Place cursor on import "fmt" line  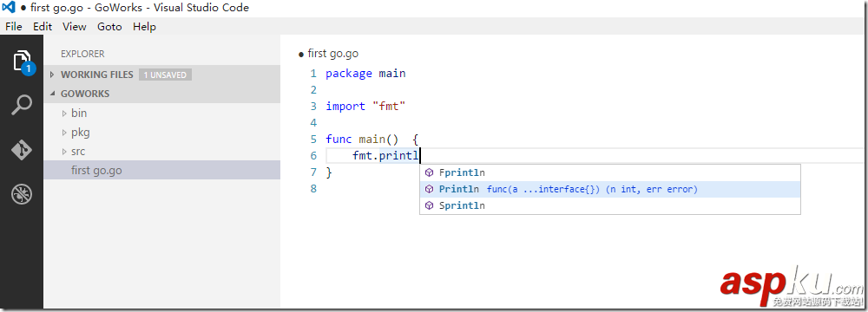click(x=365, y=106)
